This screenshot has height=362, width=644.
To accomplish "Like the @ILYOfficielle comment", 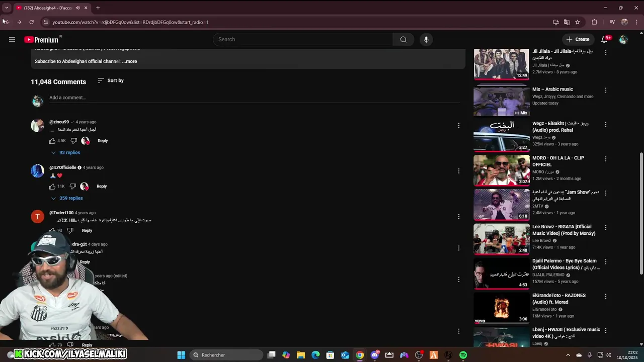I will [52, 187].
